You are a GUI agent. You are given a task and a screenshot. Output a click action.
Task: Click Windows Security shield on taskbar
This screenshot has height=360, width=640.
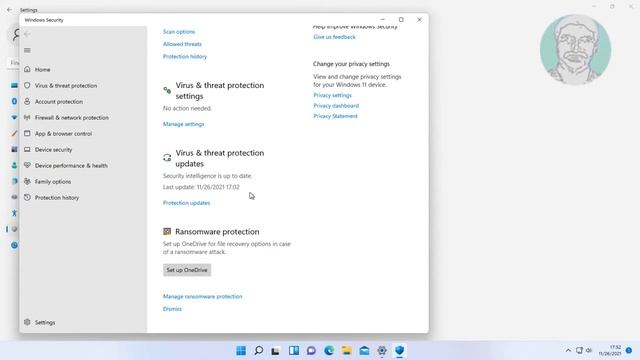coord(400,351)
